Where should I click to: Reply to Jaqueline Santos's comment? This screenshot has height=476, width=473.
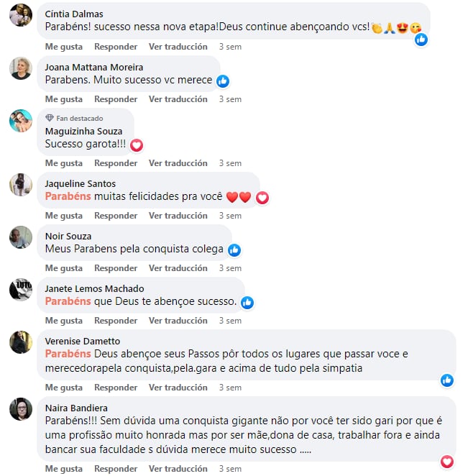[x=116, y=216]
